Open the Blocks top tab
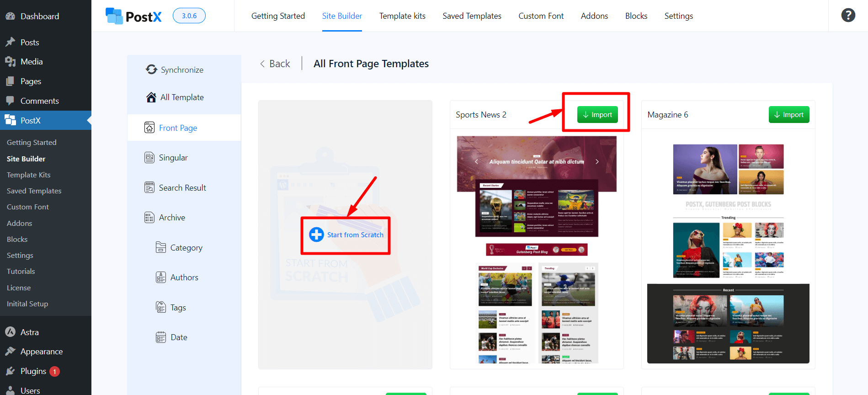This screenshot has width=868, height=395. [636, 16]
